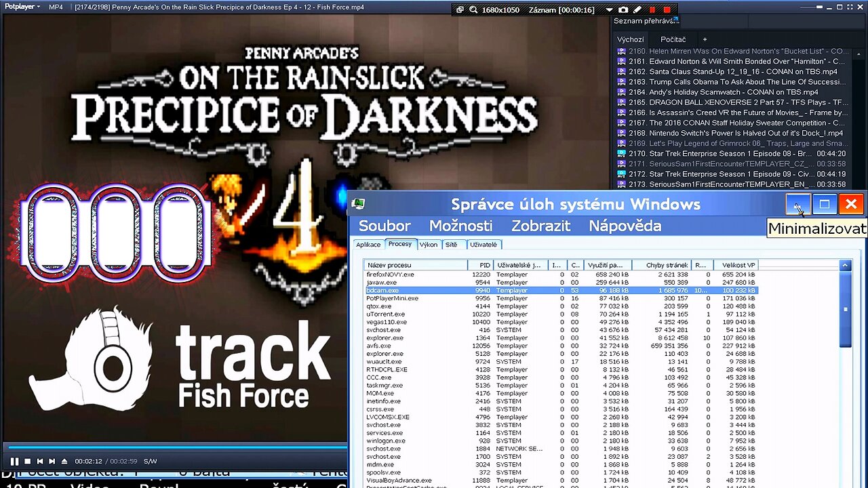
Task: Click the Task Manager title bar icon
Action: point(359,204)
